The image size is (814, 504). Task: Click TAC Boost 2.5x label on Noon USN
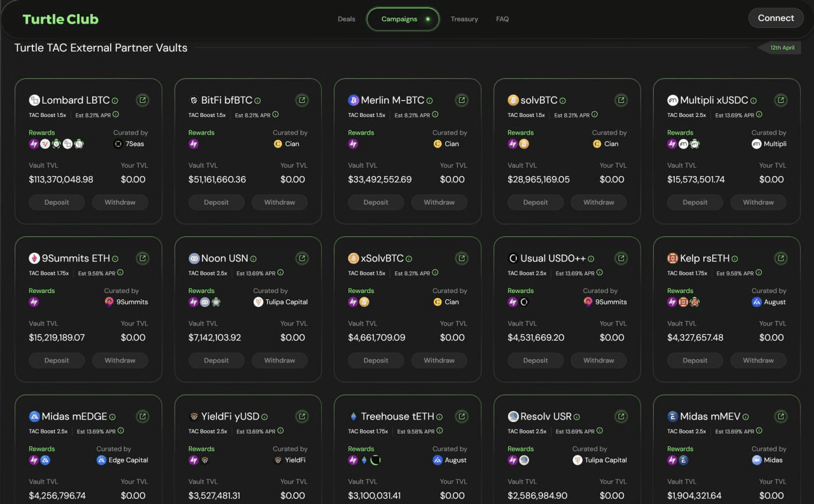click(x=208, y=273)
